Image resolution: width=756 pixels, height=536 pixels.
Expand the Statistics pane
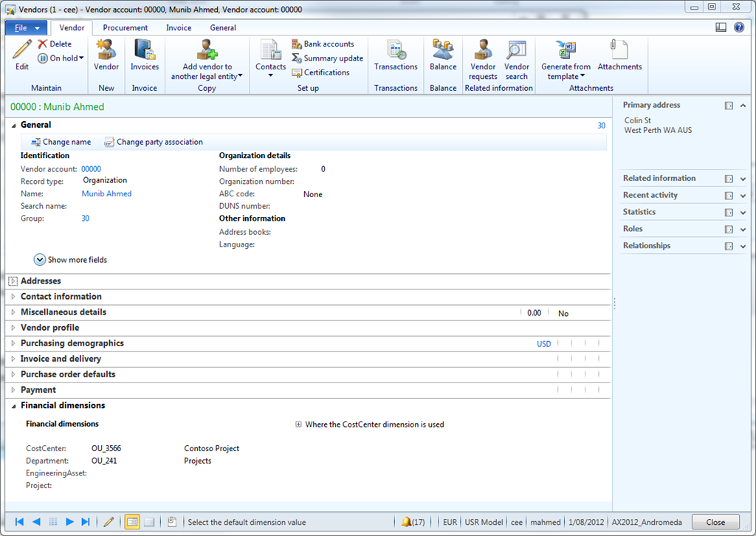click(x=743, y=213)
